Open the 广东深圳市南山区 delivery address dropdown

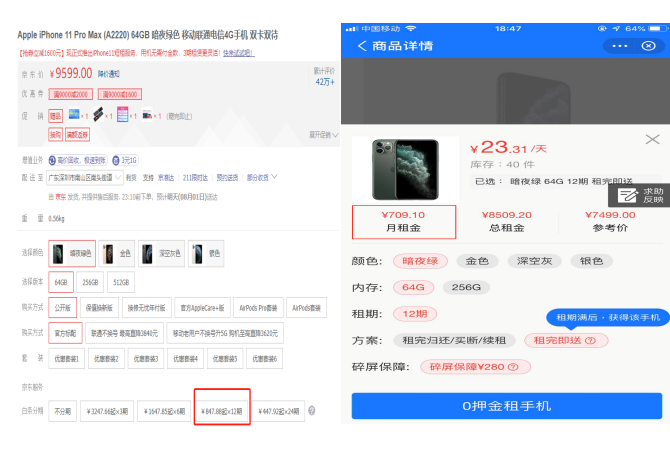point(85,177)
